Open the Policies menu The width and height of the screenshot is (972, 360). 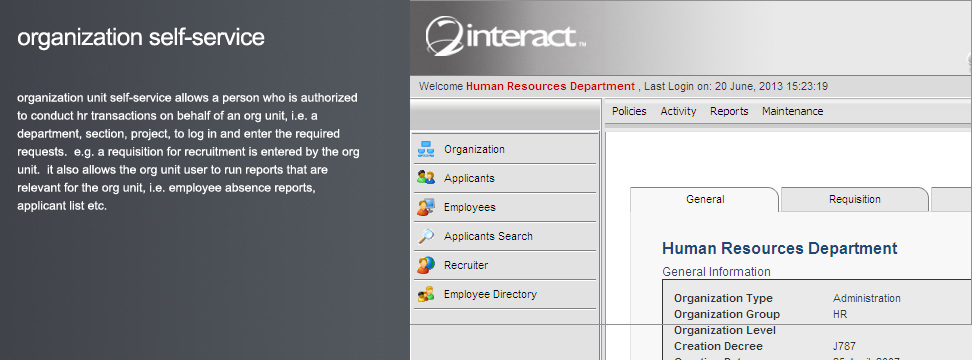coord(629,112)
